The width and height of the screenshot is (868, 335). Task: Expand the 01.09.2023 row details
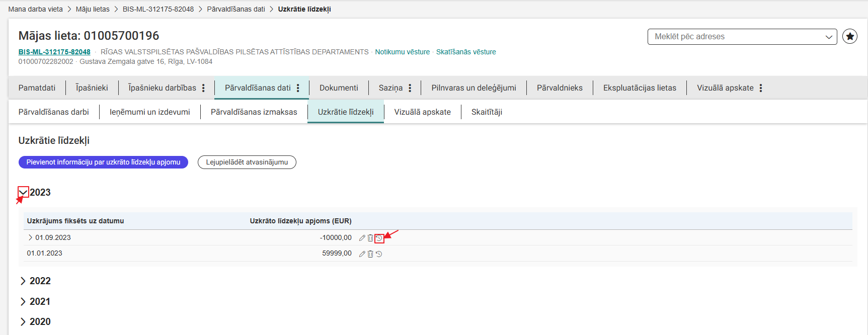click(30, 237)
